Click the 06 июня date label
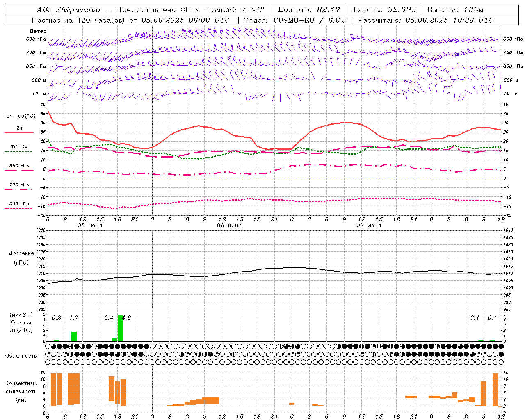Image resolution: width=525 pixels, height=420 pixels. click(229, 226)
